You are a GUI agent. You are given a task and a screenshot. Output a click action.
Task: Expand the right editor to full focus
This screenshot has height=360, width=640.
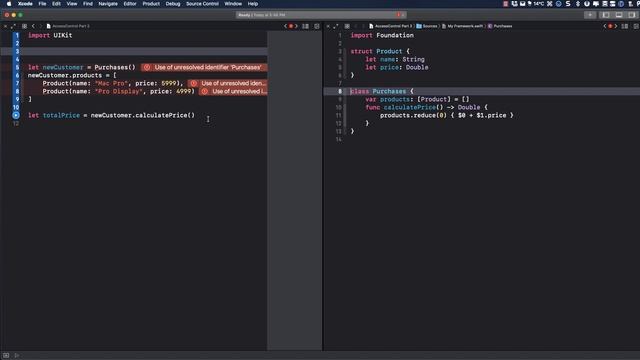coord(336,26)
